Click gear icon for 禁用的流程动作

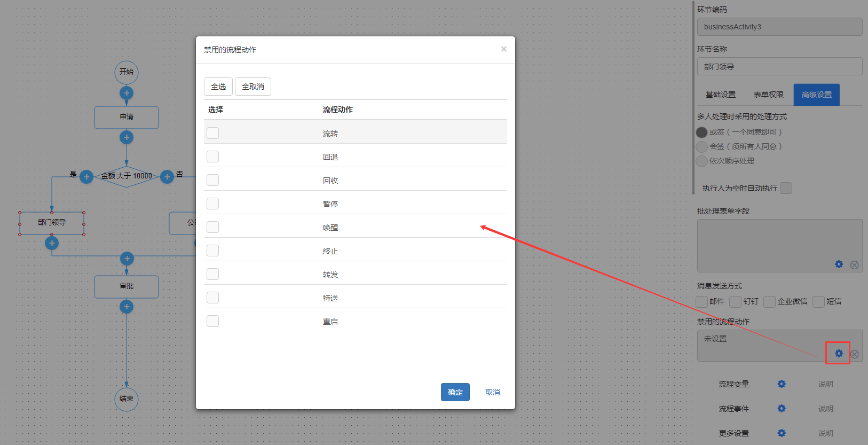(839, 353)
